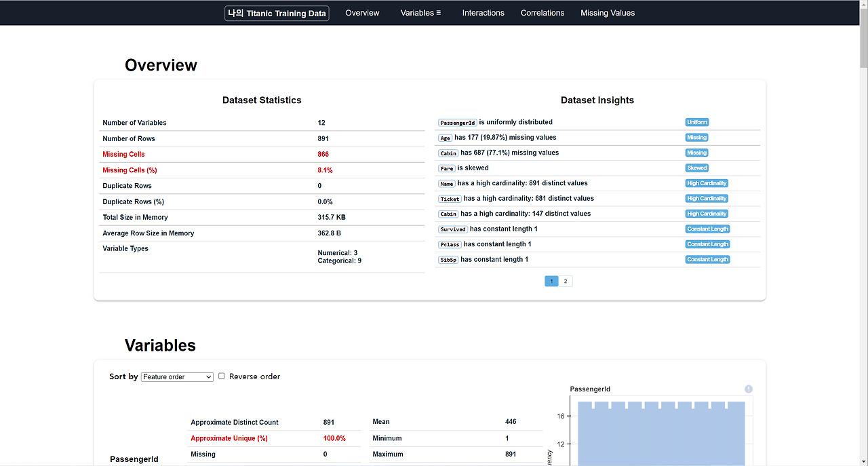Click the info icon above PassengerId chart

(x=749, y=389)
